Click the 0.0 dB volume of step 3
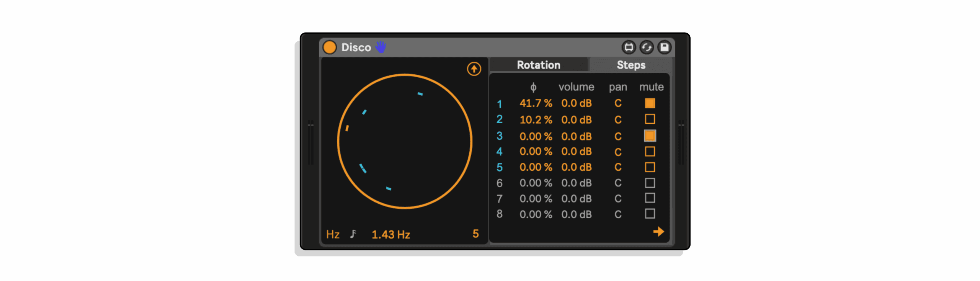Viewport: 980px width, 281px height. tap(576, 136)
